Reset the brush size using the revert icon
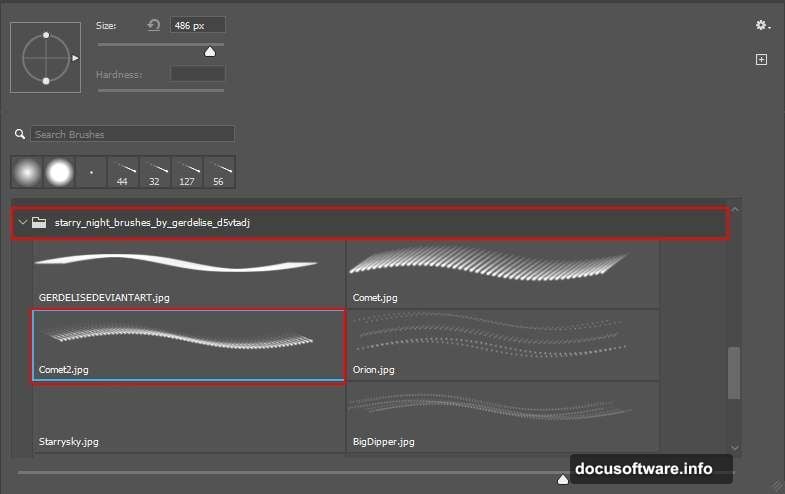Screen dimensions: 785x494 pos(153,25)
